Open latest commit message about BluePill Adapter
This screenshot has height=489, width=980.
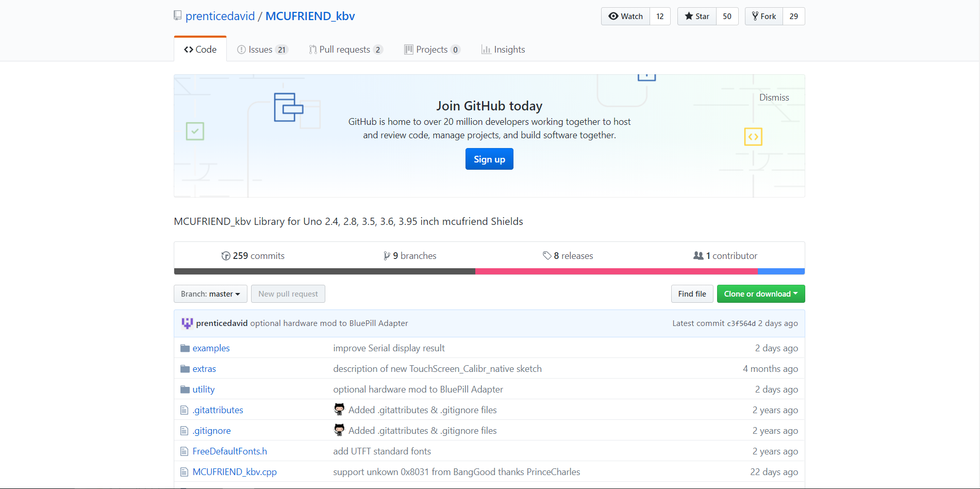pos(329,323)
